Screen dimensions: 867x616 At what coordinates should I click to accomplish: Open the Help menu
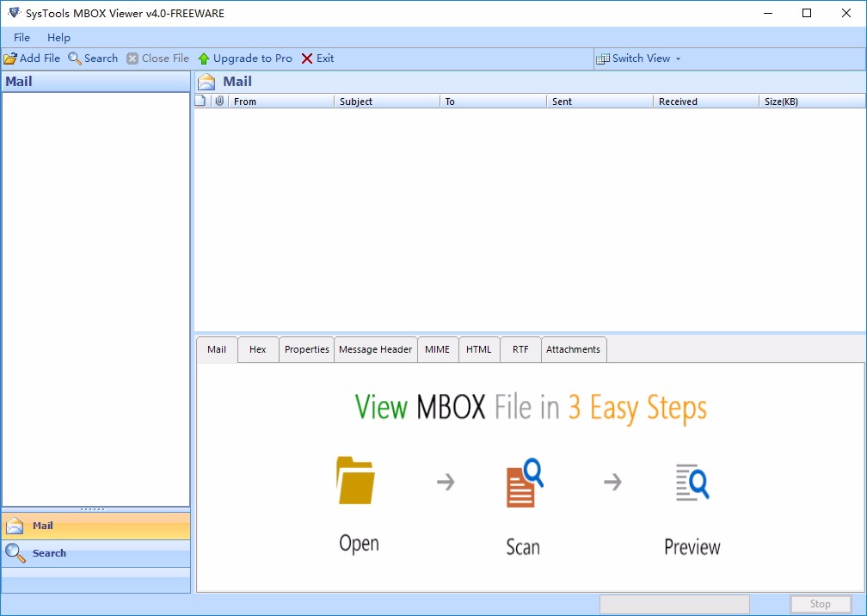58,38
